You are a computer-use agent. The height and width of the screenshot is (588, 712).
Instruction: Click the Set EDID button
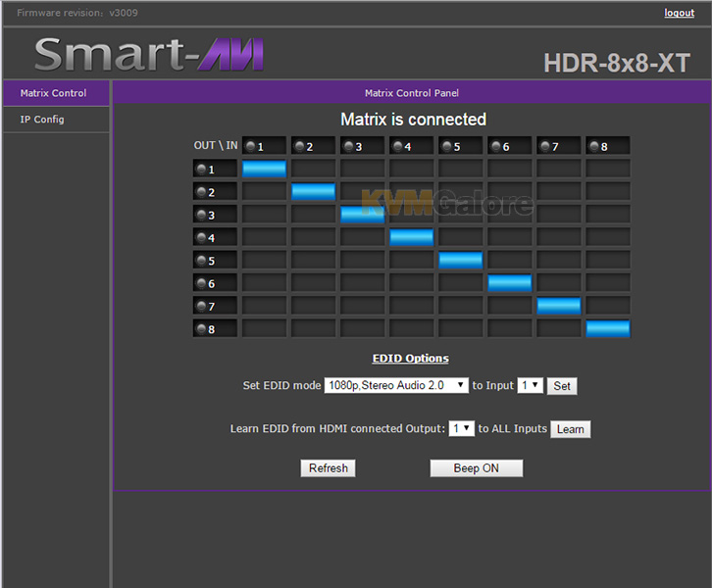[562, 386]
